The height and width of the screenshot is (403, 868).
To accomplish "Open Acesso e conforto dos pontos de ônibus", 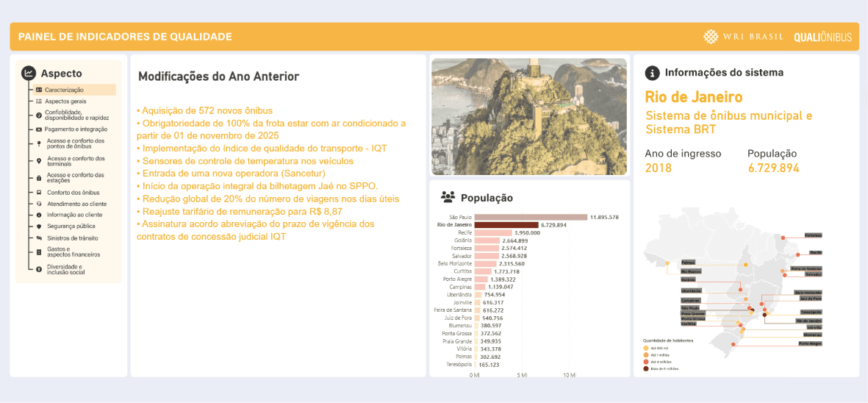I will click(75, 143).
